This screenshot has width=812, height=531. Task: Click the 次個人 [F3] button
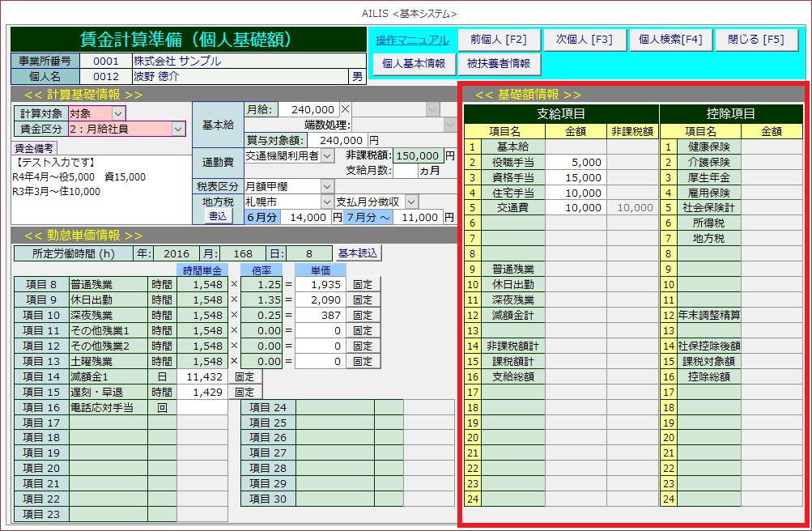tap(584, 40)
